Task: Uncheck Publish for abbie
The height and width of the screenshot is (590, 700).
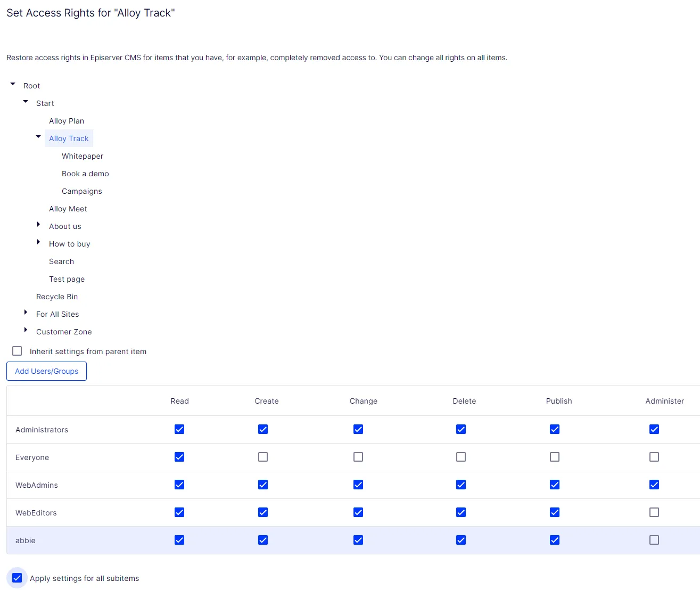Action: tap(555, 540)
